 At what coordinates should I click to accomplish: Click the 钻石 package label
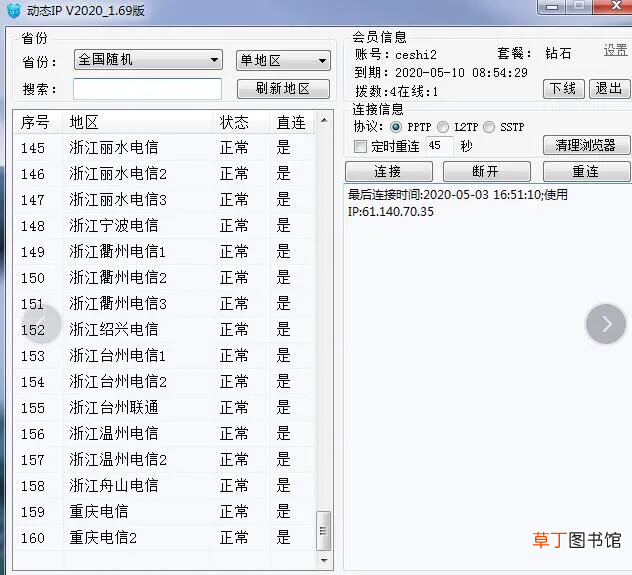[558, 53]
